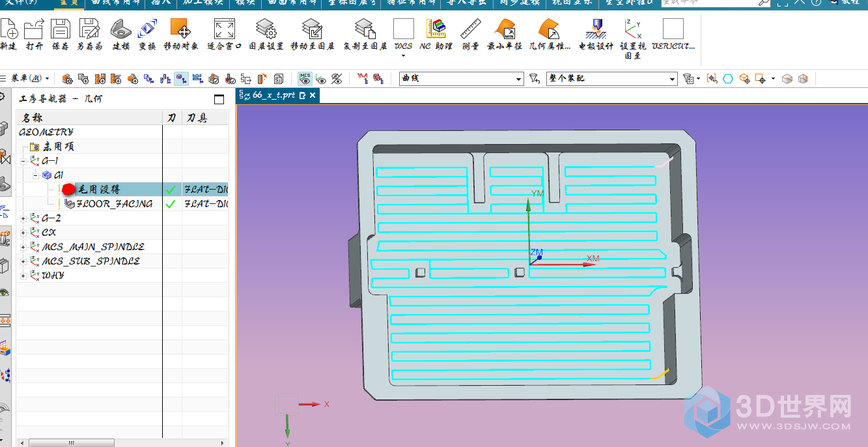Click the FLAT-D10 tool cell of FLOOR_FACING
The height and width of the screenshot is (447, 868).
coord(205,204)
